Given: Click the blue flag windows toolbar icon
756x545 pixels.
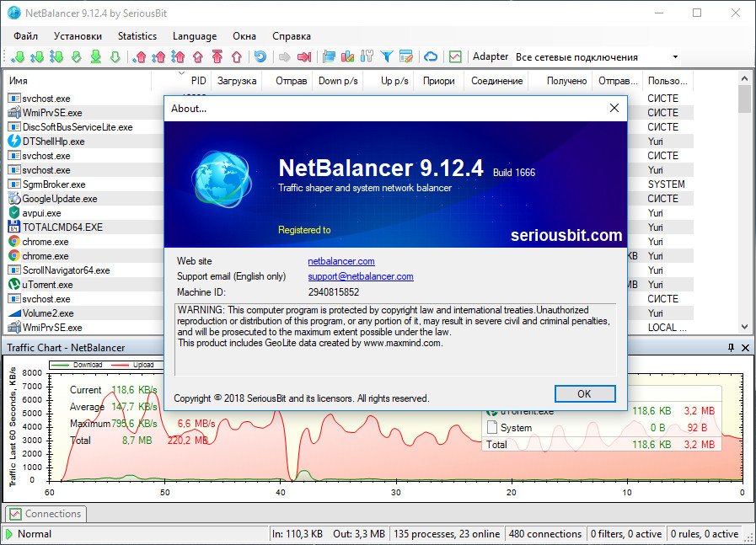Looking at the screenshot, I should coord(329,57).
